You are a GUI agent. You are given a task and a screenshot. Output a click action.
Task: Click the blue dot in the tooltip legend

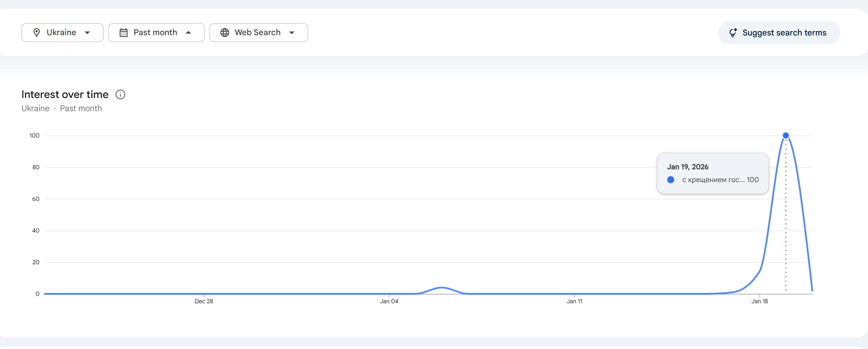click(x=671, y=180)
